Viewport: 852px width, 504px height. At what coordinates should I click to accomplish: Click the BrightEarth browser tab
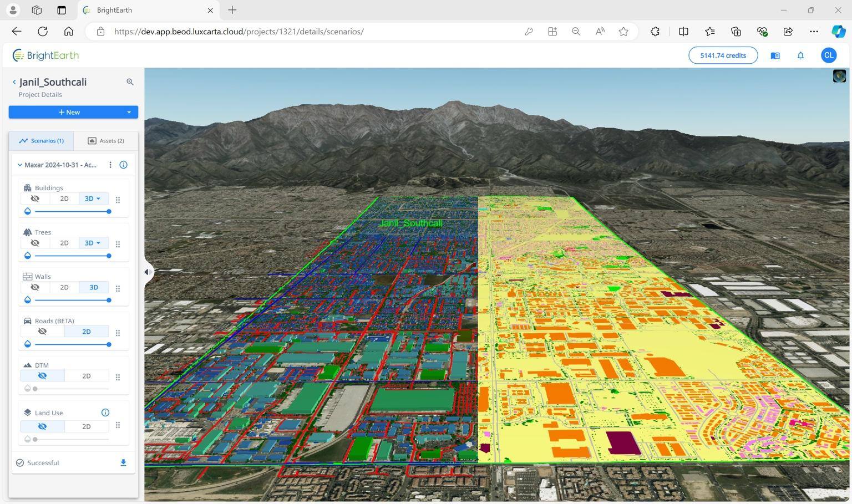tap(148, 10)
